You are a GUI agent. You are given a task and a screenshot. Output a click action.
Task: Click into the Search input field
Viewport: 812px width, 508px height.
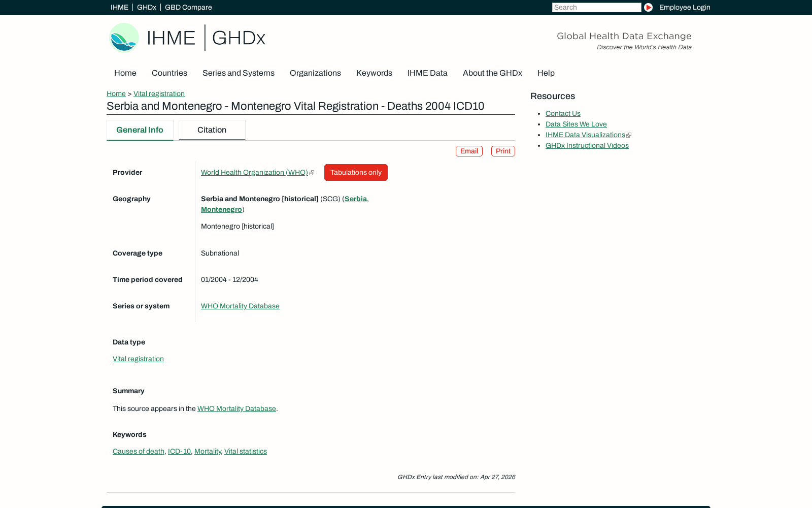click(x=597, y=7)
